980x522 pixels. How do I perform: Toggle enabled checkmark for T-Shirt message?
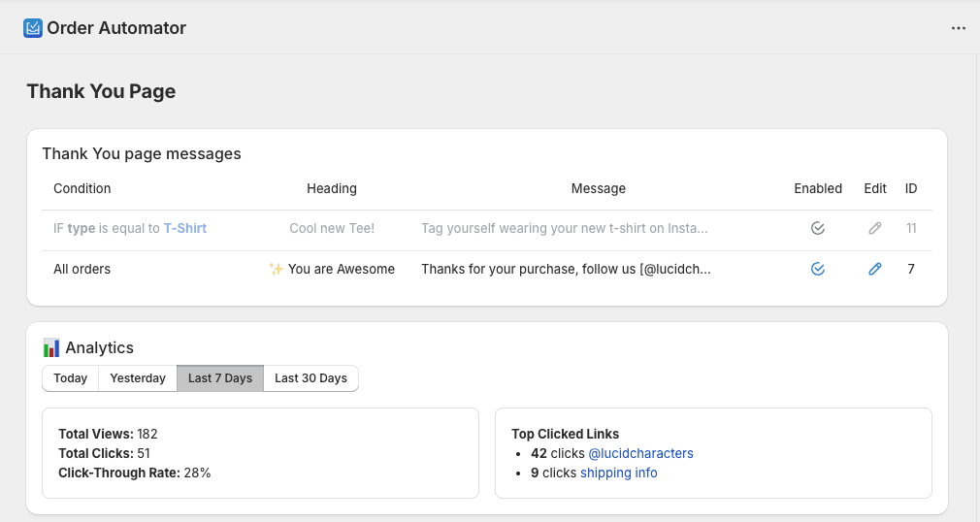click(x=818, y=229)
